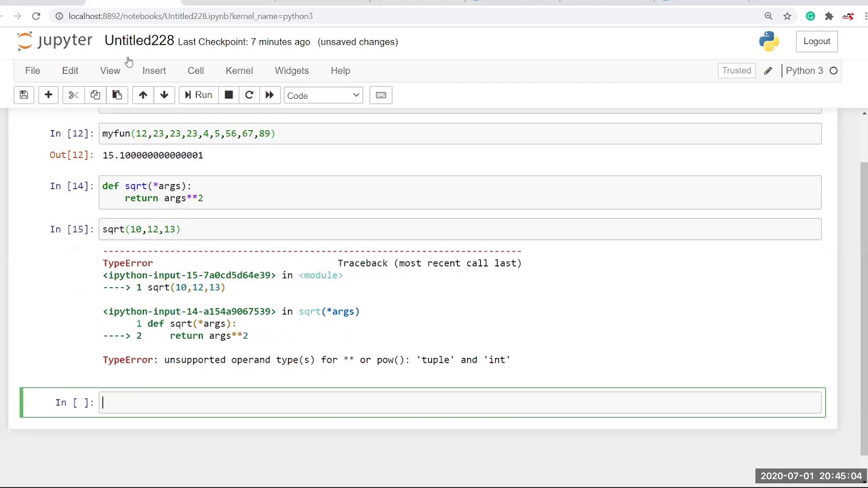Open the command palette keyboard icon

381,95
